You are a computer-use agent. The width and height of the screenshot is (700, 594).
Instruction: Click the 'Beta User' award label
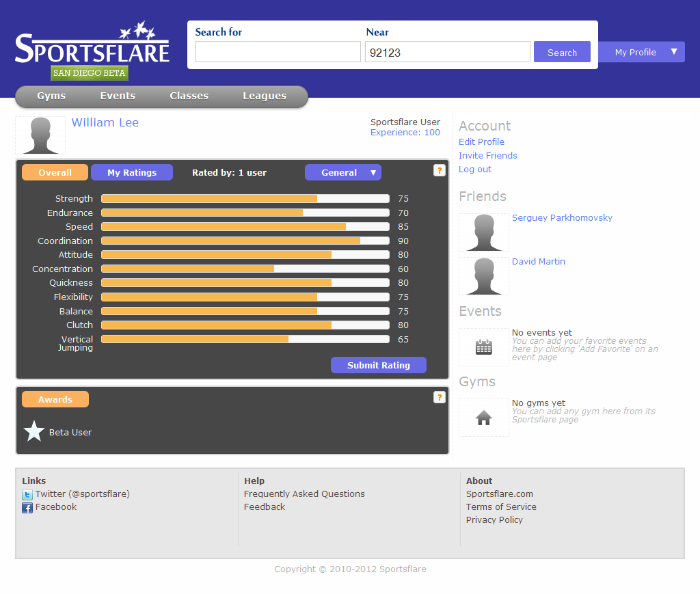(70, 433)
